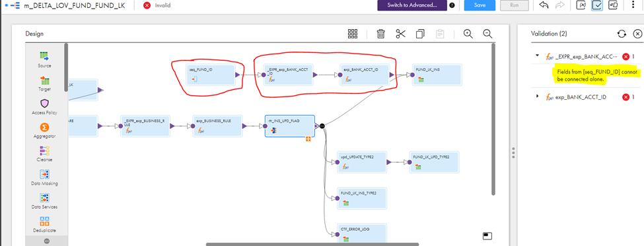The width and height of the screenshot is (644, 246).
Task: Select the rtr_INS_UPD_FLAG router node
Action: click(x=290, y=126)
